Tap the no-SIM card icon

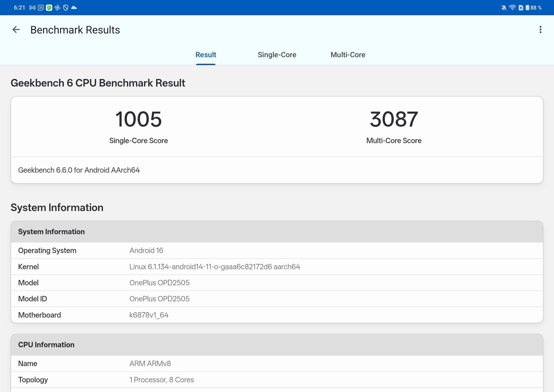point(521,8)
